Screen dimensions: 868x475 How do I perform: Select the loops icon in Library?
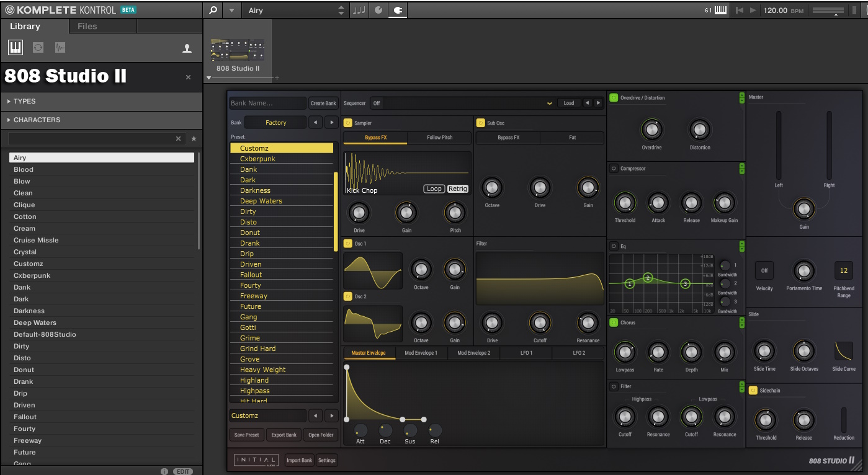[38, 48]
